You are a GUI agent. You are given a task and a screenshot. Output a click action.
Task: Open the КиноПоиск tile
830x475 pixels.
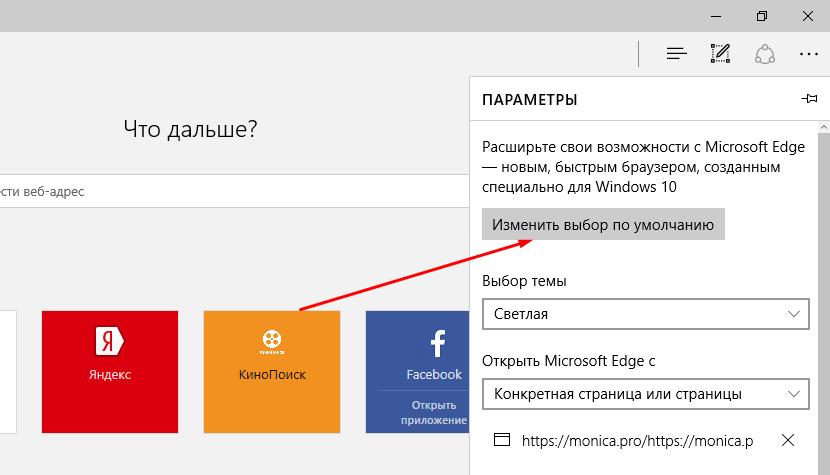pyautogui.click(x=272, y=372)
